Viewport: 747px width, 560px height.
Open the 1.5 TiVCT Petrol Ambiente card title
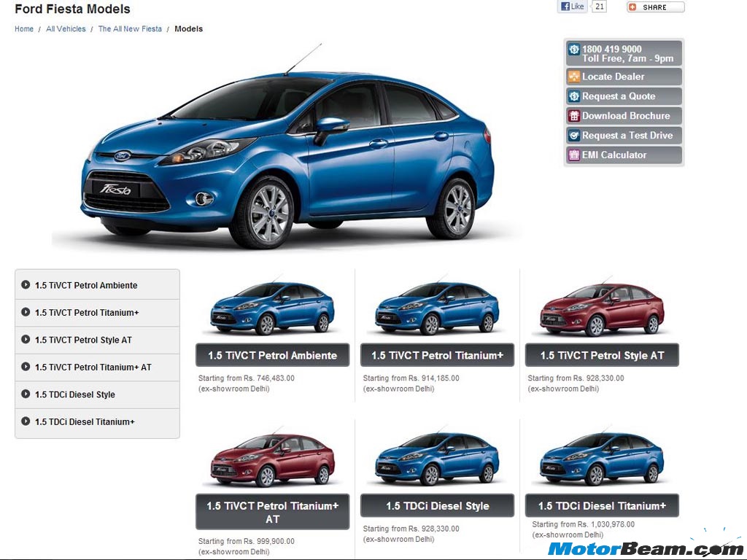273,355
